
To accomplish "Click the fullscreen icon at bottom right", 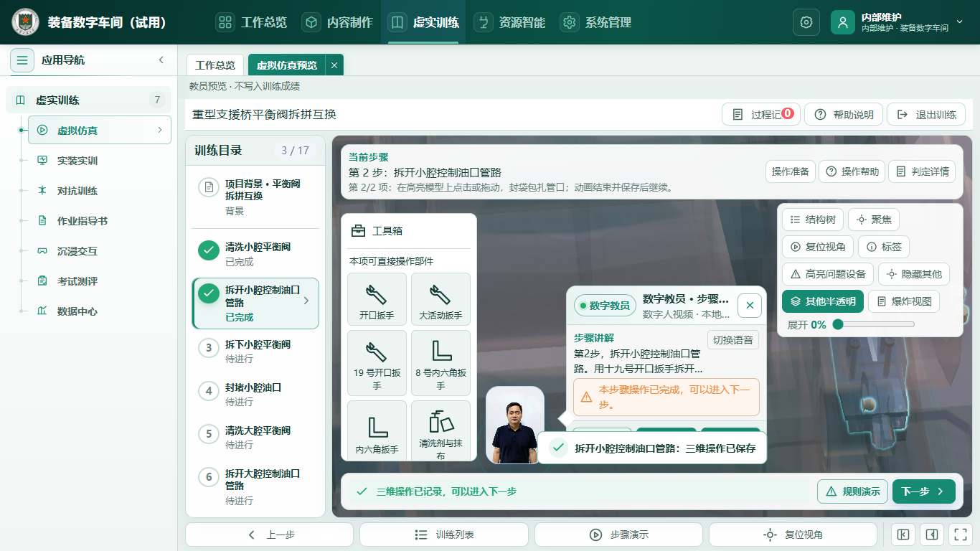I will tap(959, 534).
